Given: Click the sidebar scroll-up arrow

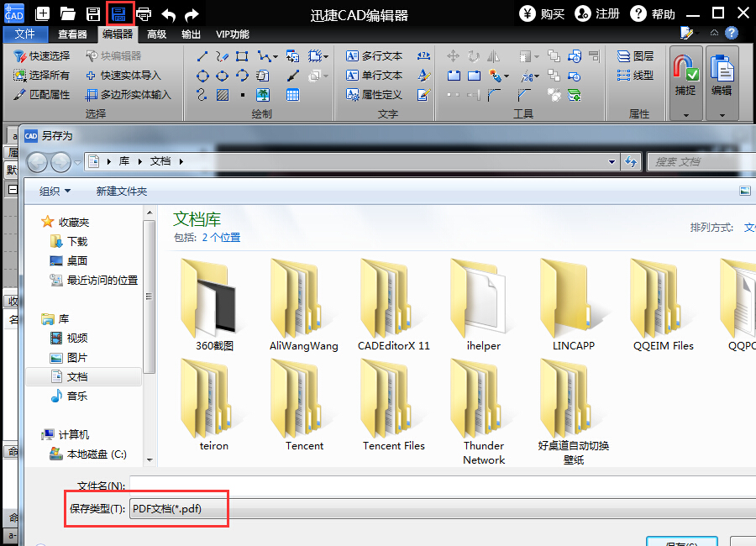Looking at the screenshot, I should tap(150, 213).
